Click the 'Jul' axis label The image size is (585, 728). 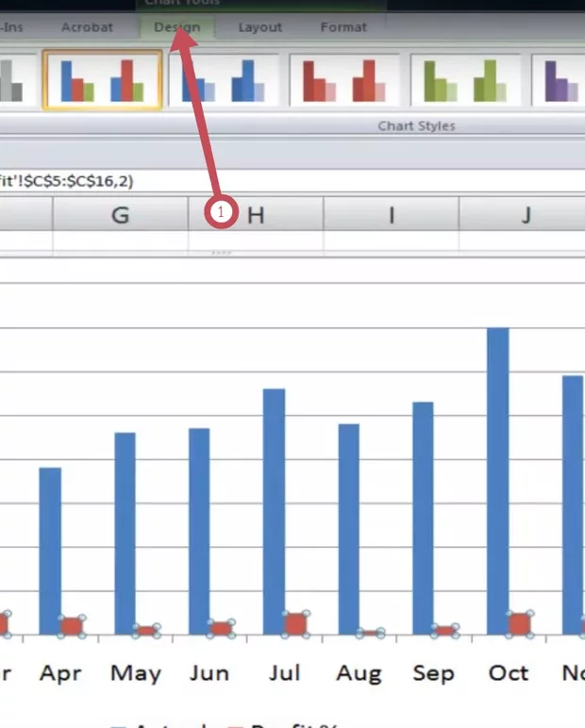284,672
